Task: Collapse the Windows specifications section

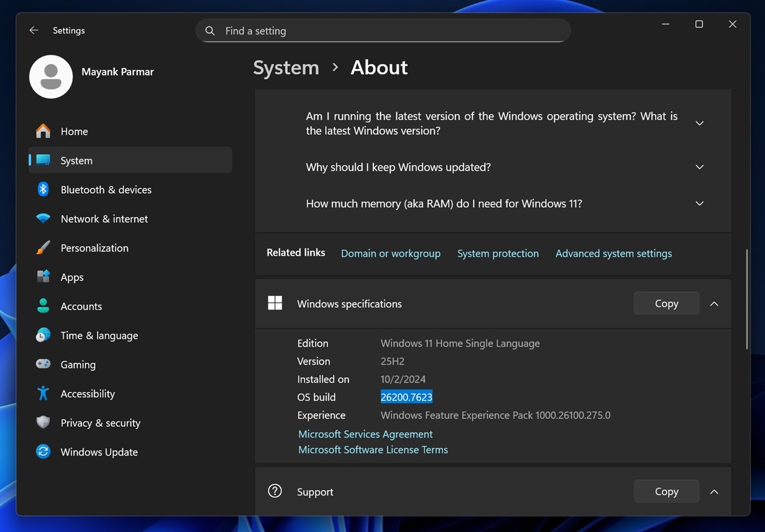Action: 714,303
